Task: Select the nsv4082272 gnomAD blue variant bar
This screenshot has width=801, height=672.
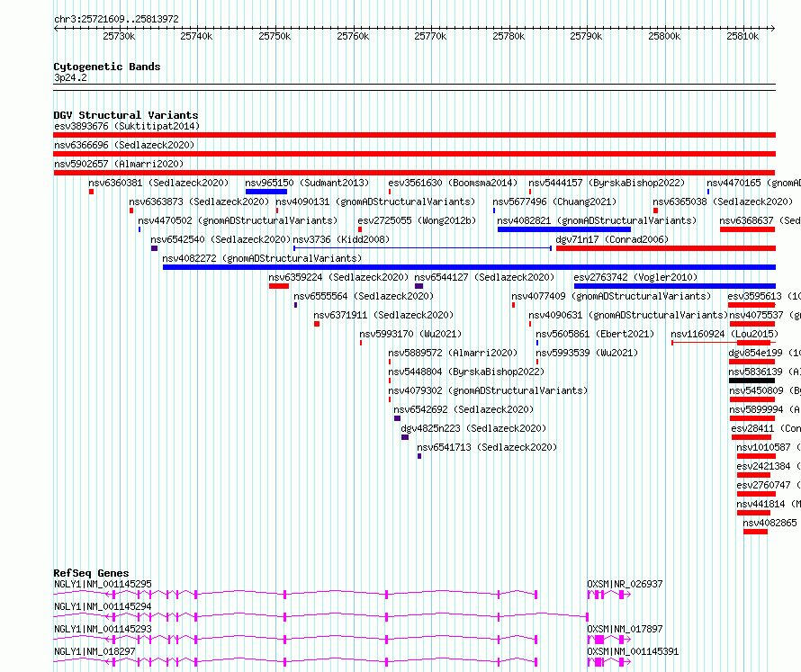Action: pyautogui.click(x=469, y=267)
